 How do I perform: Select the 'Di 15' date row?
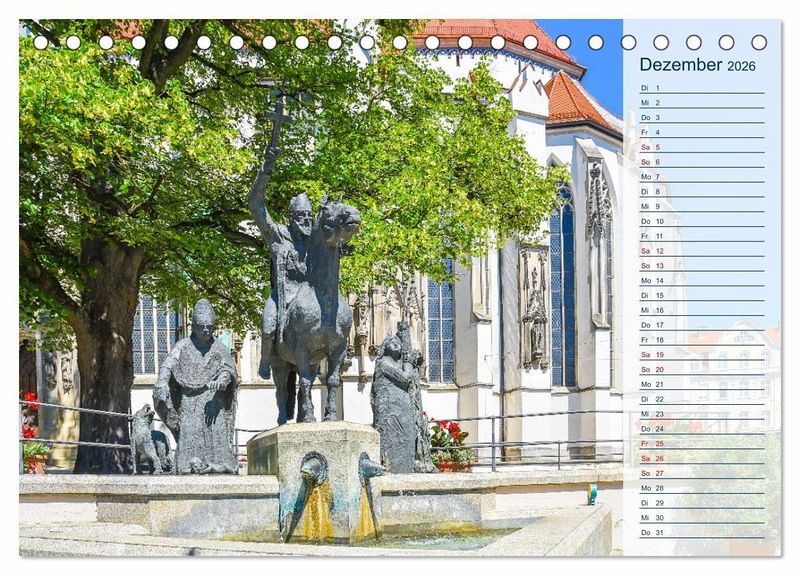(x=702, y=295)
